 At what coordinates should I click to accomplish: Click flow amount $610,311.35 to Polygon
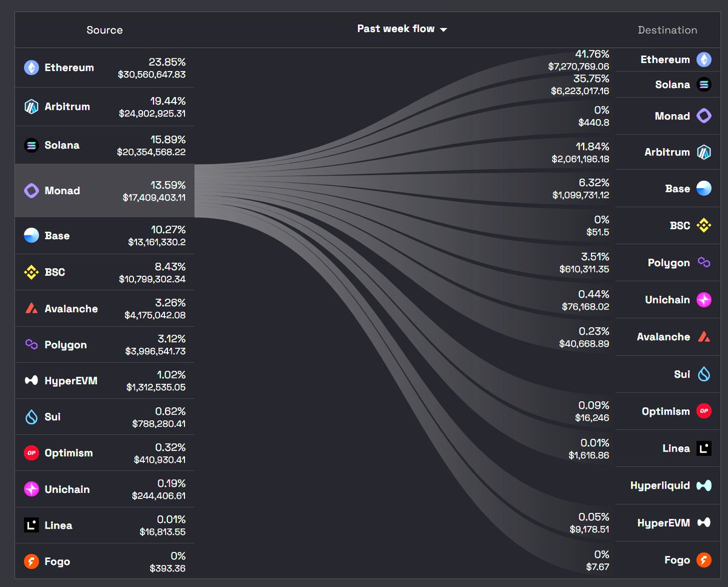tap(584, 268)
